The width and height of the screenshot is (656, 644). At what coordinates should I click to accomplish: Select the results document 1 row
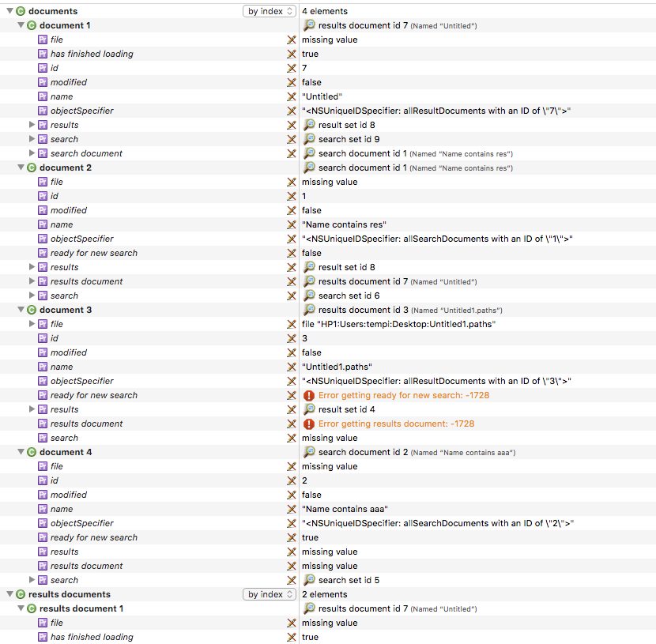click(81, 608)
